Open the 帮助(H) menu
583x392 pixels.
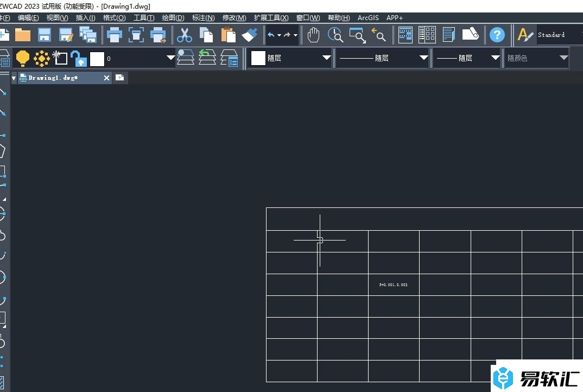coord(339,18)
